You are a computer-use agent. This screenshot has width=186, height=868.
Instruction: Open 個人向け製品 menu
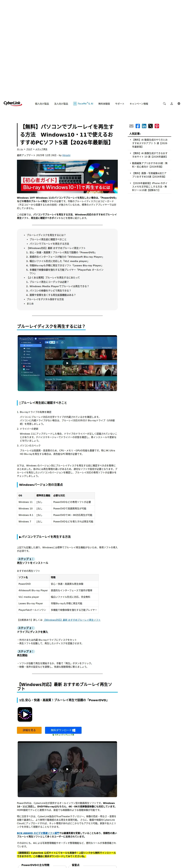[x=42, y=104]
